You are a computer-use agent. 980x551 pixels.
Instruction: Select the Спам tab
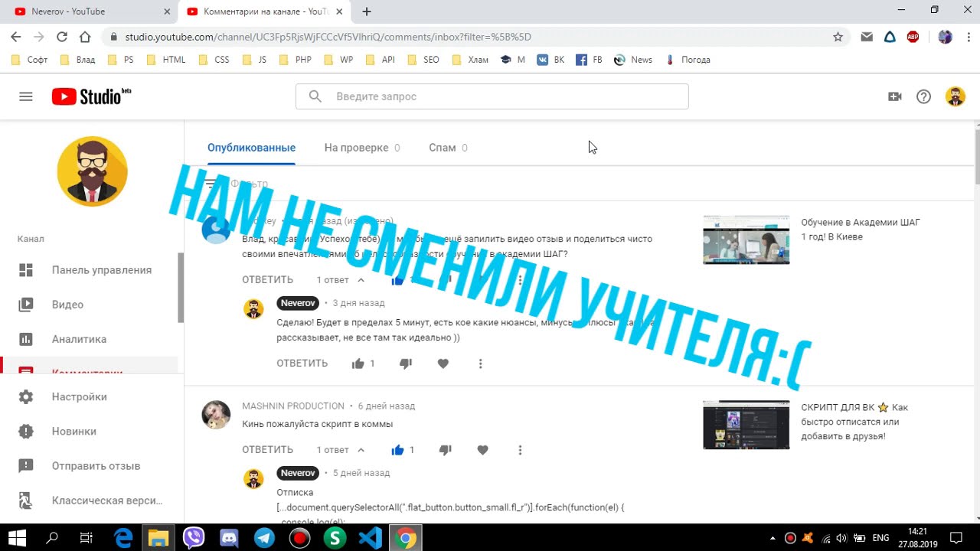(x=448, y=148)
